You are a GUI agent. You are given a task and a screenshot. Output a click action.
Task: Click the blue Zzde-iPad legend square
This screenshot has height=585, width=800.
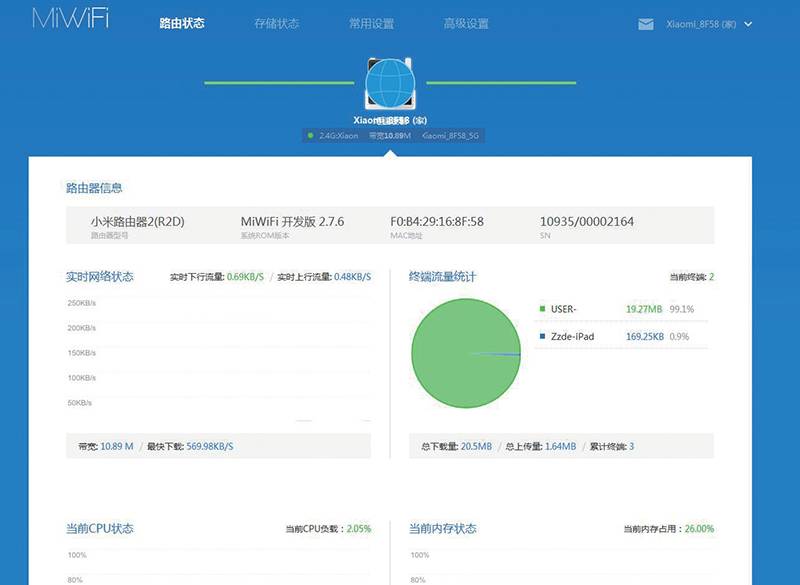[x=542, y=336]
